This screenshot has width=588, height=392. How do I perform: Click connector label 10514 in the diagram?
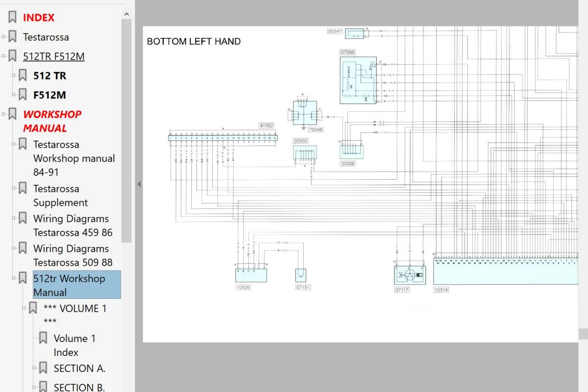click(x=441, y=290)
